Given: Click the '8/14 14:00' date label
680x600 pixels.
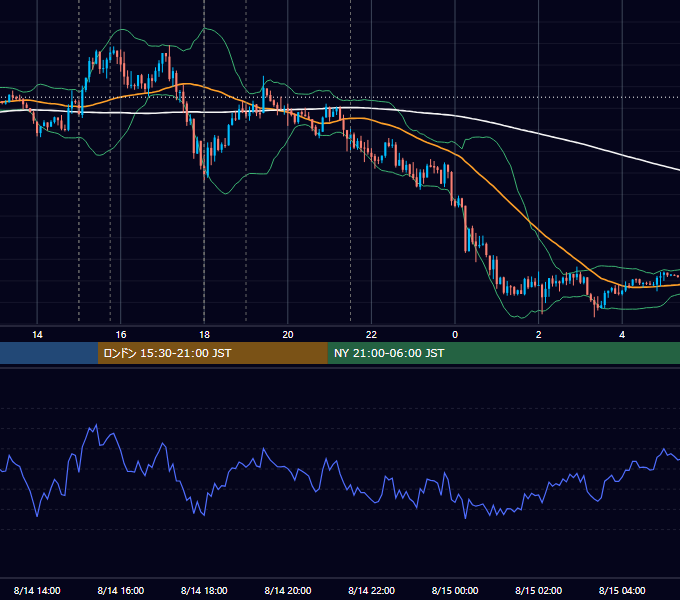Looking at the screenshot, I should pos(37,590).
